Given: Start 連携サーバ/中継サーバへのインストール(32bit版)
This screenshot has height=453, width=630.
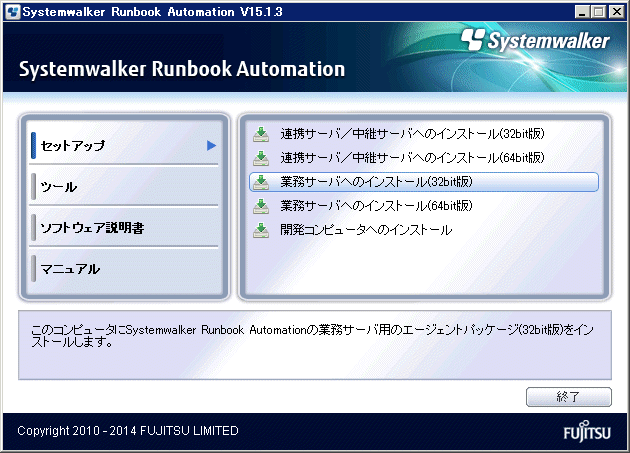Looking at the screenshot, I should click(412, 134).
